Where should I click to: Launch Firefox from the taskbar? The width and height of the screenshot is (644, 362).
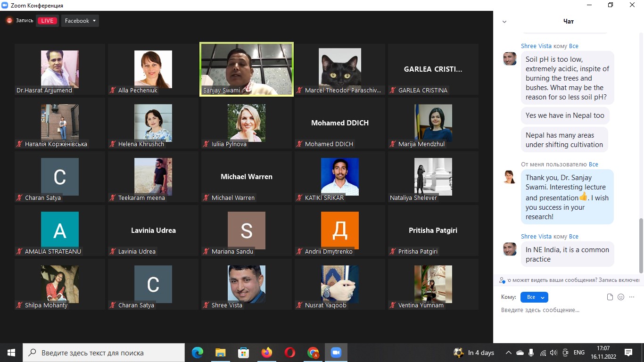pos(267,353)
